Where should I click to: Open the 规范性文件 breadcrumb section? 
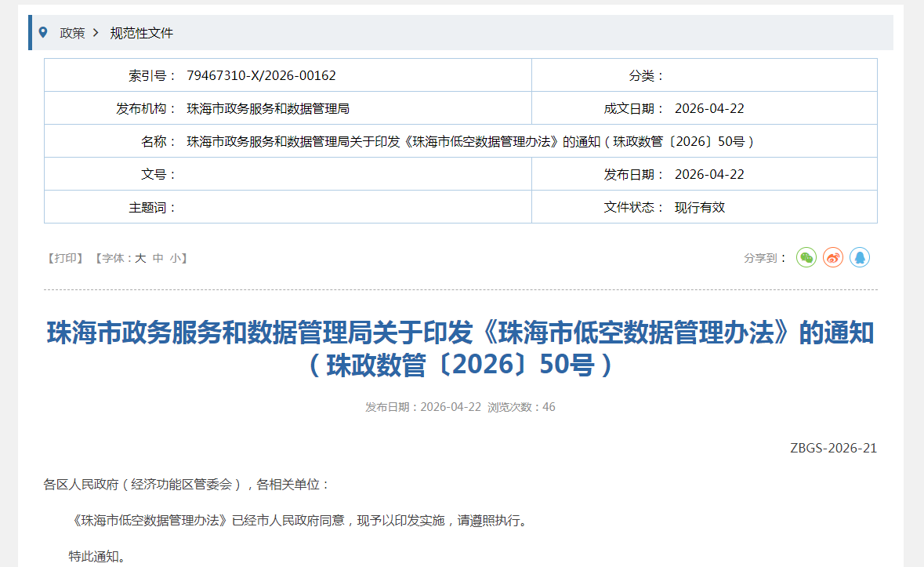(x=140, y=33)
